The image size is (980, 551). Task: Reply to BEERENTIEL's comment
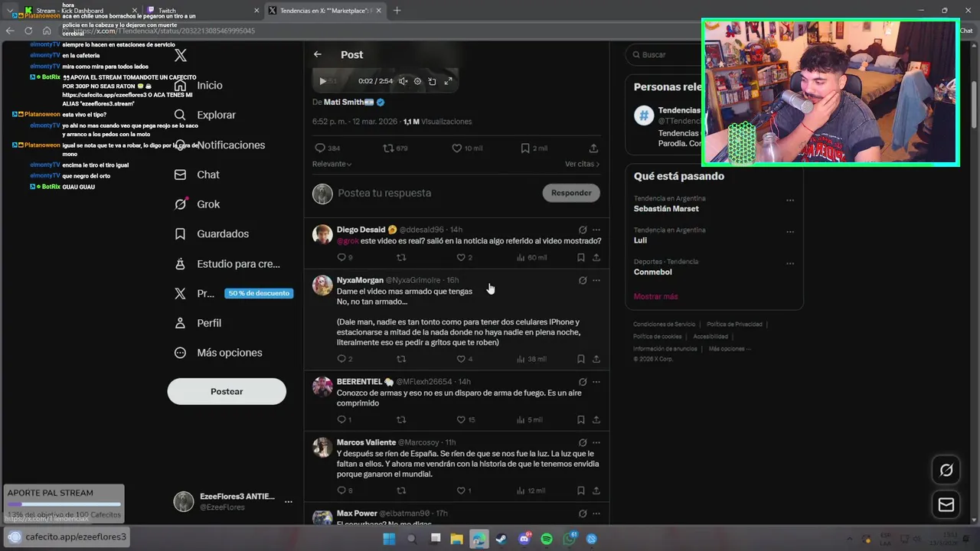[344, 419]
